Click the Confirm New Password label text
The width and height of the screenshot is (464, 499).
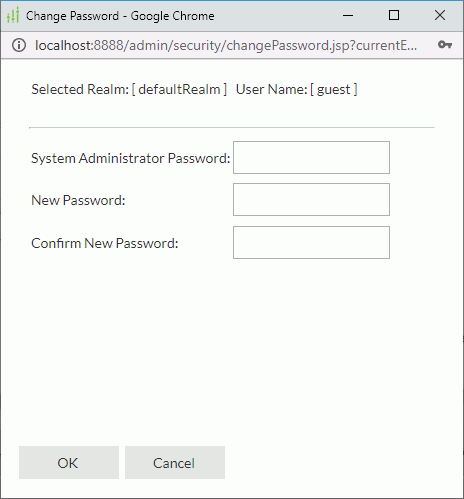[105, 243]
